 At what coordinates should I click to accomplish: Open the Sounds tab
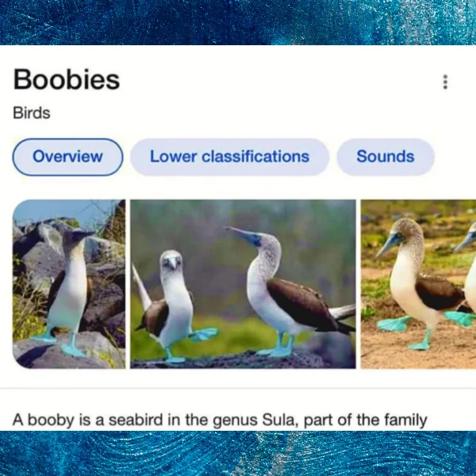coord(386,157)
